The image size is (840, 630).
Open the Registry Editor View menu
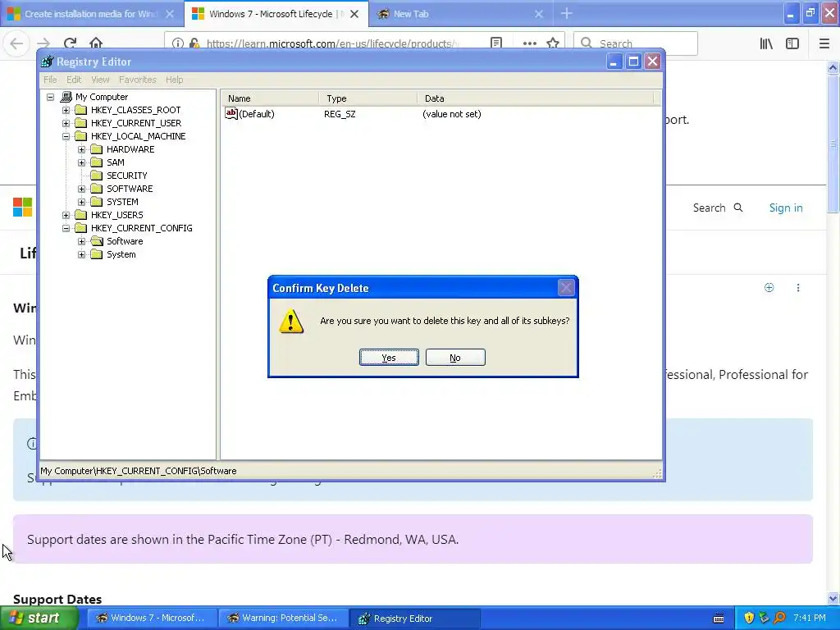tap(100, 80)
